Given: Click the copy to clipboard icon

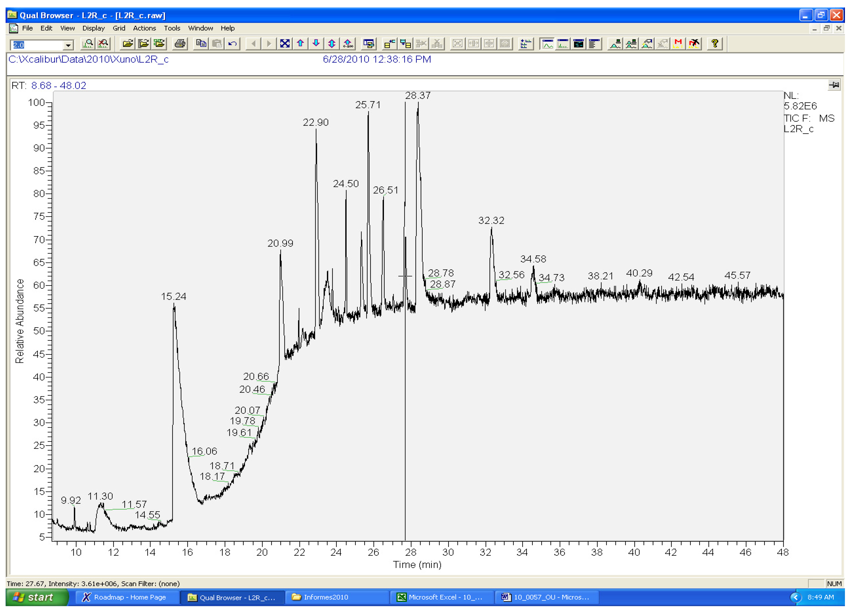Looking at the screenshot, I should tap(201, 44).
